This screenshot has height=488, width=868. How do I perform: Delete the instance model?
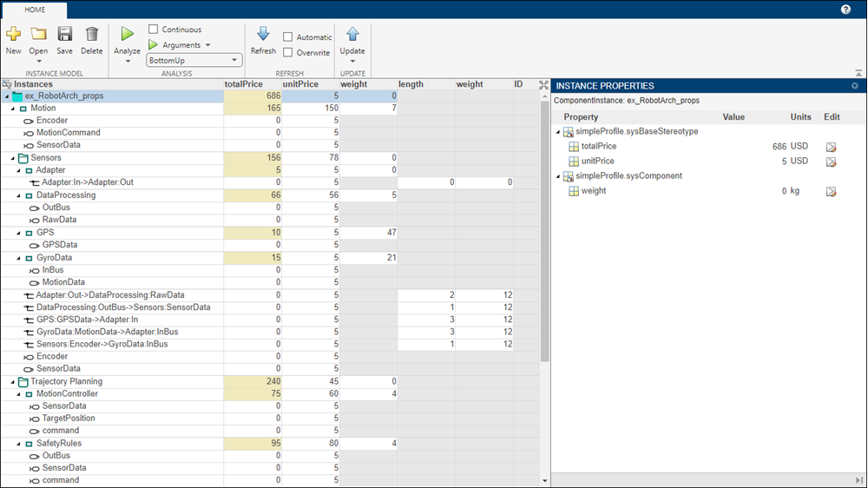(92, 35)
